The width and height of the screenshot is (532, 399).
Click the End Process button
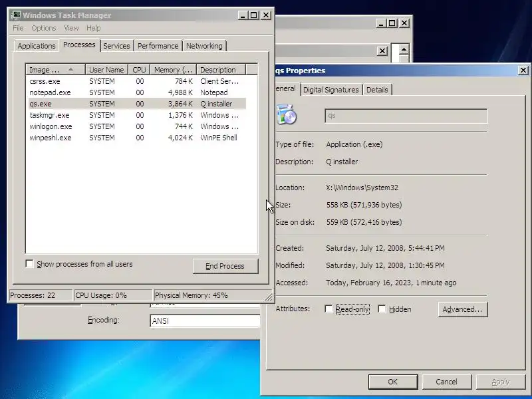coord(225,266)
